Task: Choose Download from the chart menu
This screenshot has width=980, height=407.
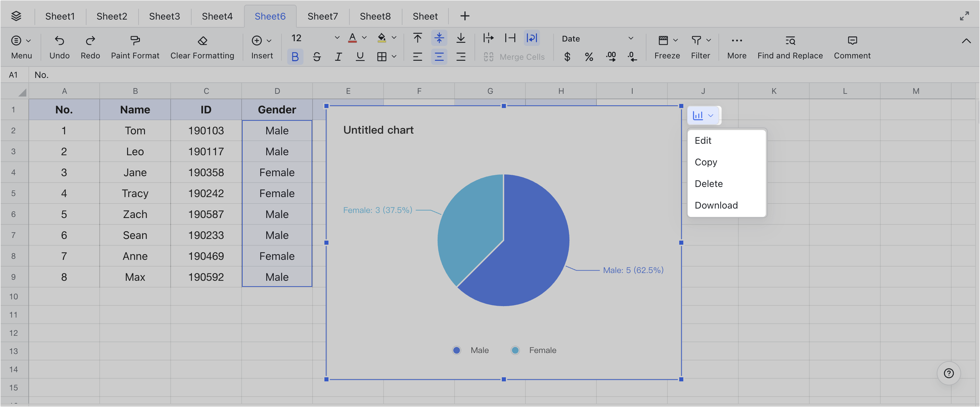Action: [x=716, y=205]
